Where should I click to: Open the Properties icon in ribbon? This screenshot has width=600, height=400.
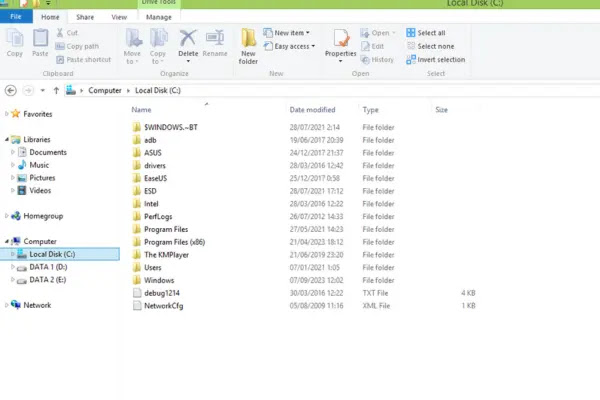[340, 42]
